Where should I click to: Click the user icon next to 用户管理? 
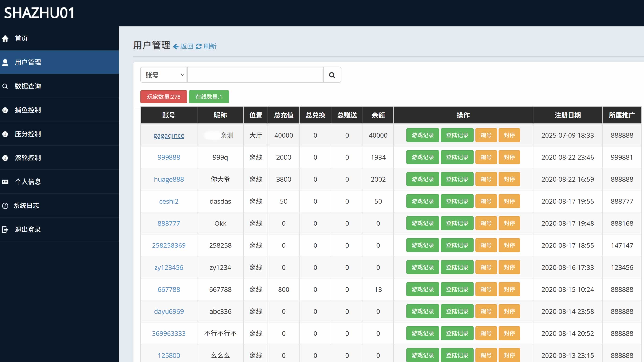tap(5, 62)
